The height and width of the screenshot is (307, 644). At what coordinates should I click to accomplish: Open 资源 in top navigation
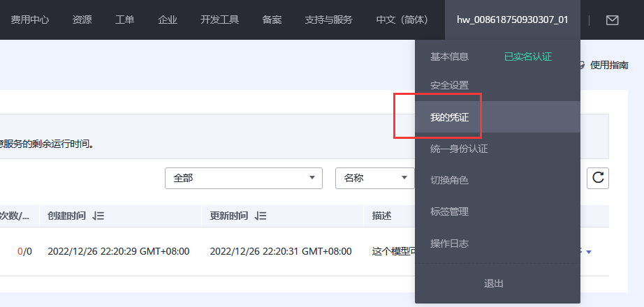tap(82, 20)
